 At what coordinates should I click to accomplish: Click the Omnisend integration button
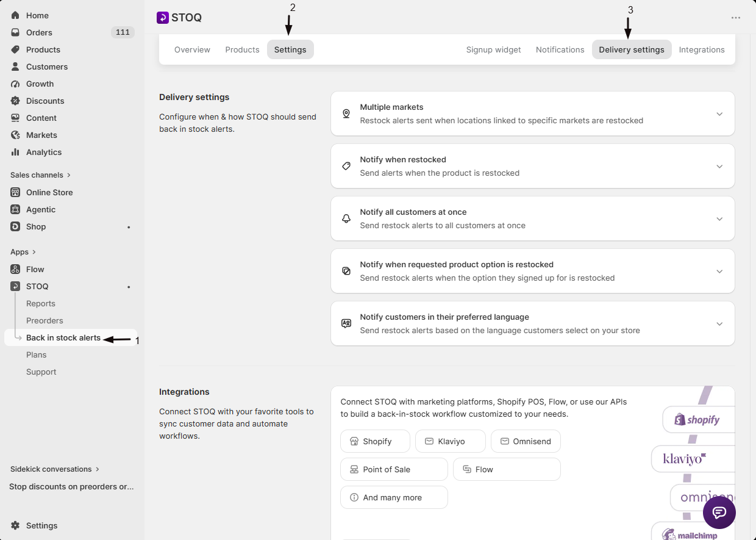pyautogui.click(x=526, y=441)
